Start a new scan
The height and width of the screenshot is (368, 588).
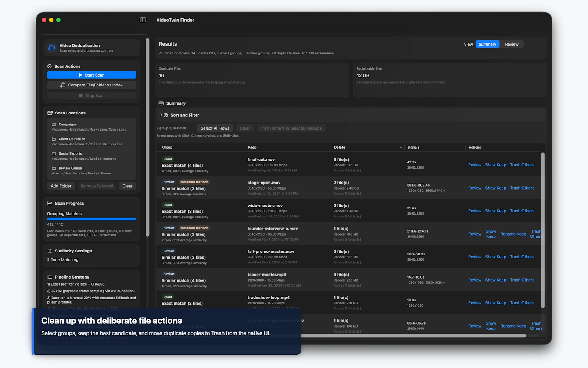(x=92, y=75)
